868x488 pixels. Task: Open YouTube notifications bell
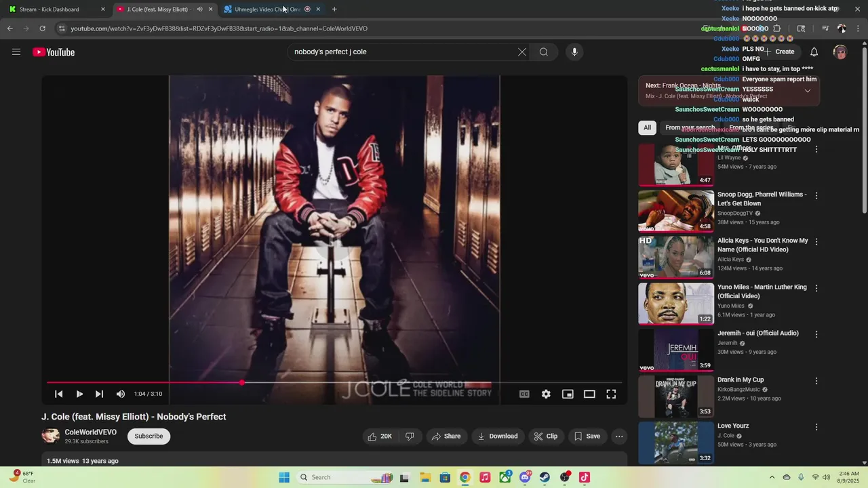(x=814, y=52)
